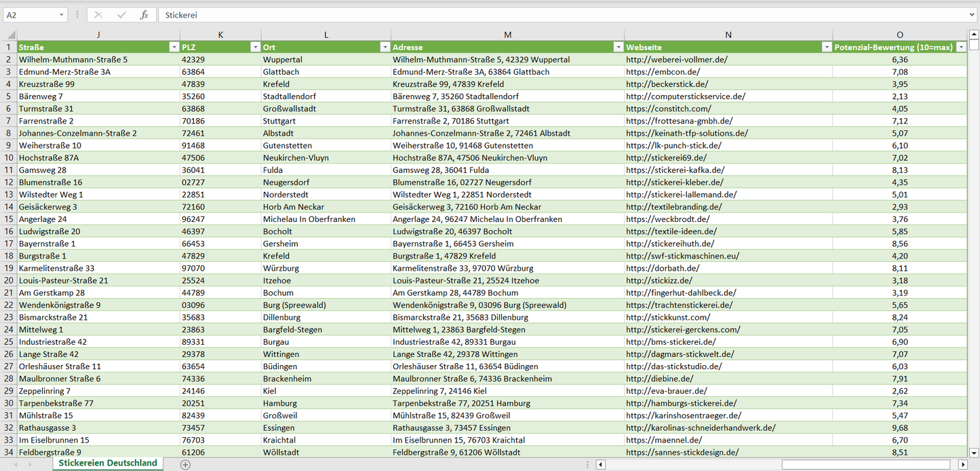
Task: Click the Enter checkmark icon in formula bar
Action: [x=121, y=15]
